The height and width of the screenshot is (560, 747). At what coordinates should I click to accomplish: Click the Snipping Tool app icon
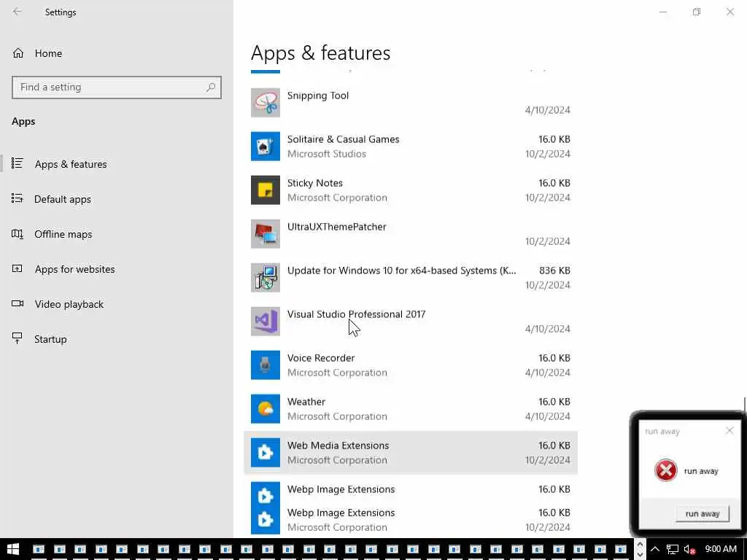[x=266, y=102]
